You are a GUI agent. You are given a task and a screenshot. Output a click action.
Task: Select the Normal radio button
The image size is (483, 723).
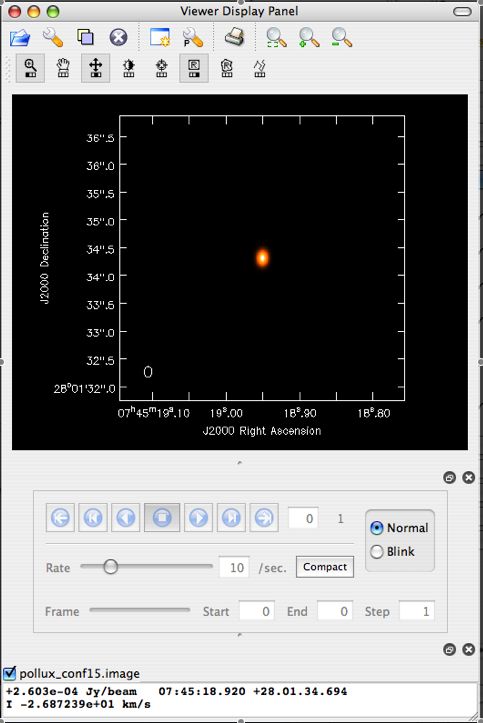coord(377,528)
